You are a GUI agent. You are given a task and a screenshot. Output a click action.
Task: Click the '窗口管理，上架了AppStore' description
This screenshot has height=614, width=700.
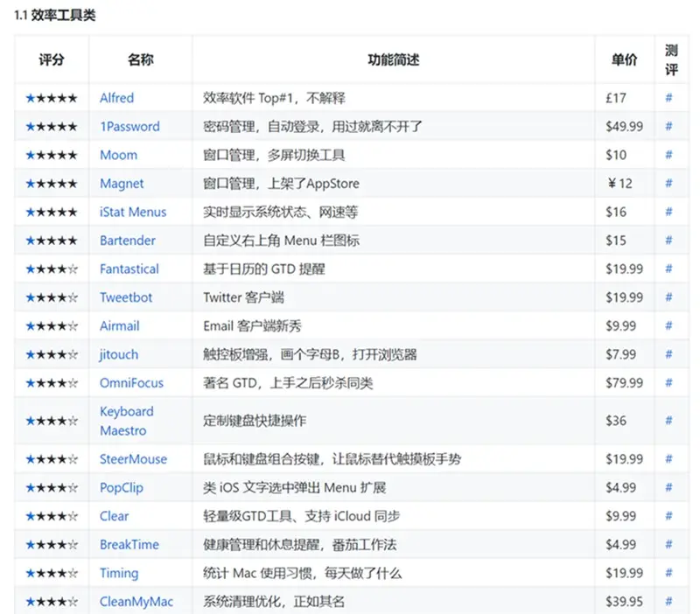click(281, 184)
